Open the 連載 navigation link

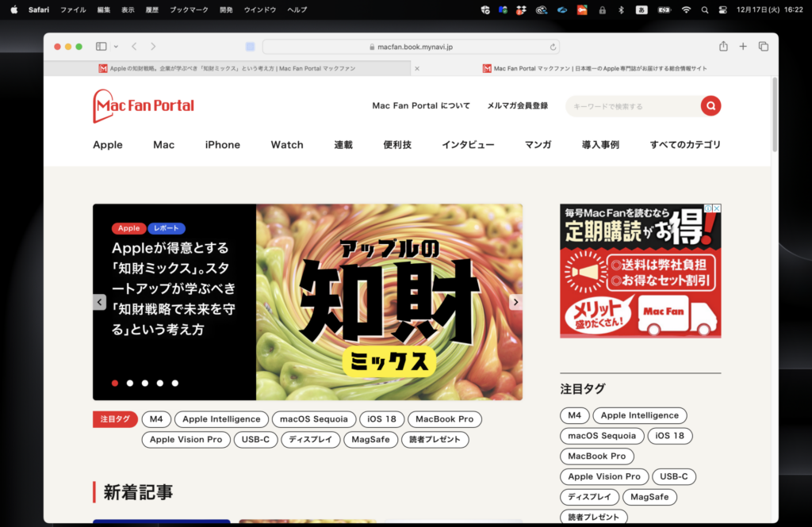pyautogui.click(x=343, y=145)
